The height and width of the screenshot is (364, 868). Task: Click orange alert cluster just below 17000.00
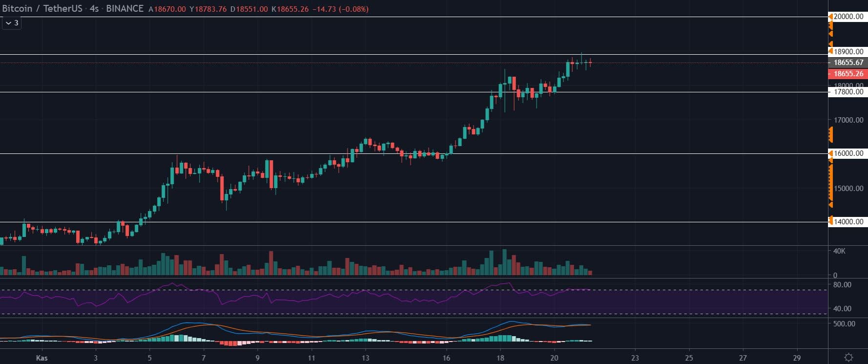click(830, 134)
